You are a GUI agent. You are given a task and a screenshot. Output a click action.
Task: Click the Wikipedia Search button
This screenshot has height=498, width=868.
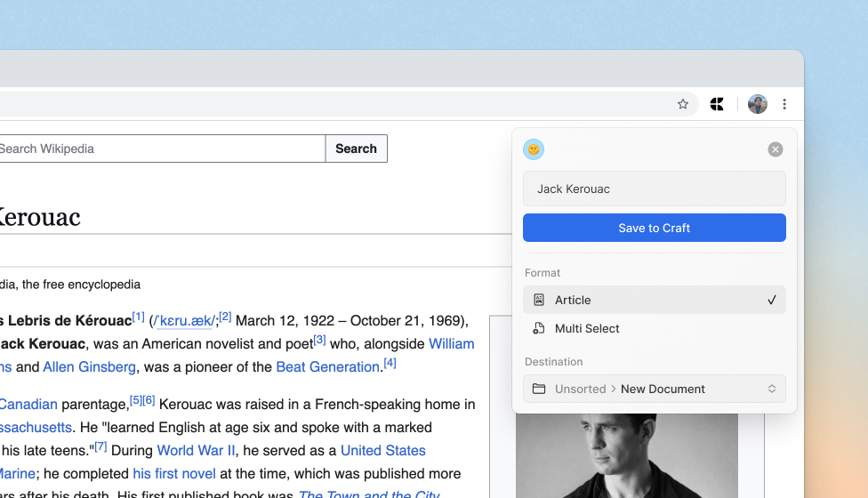coord(356,149)
